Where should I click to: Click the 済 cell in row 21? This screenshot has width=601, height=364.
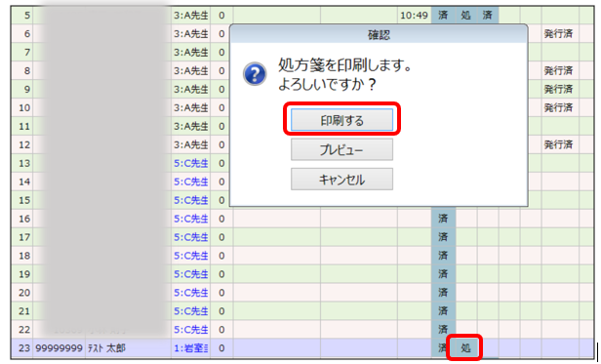click(444, 311)
